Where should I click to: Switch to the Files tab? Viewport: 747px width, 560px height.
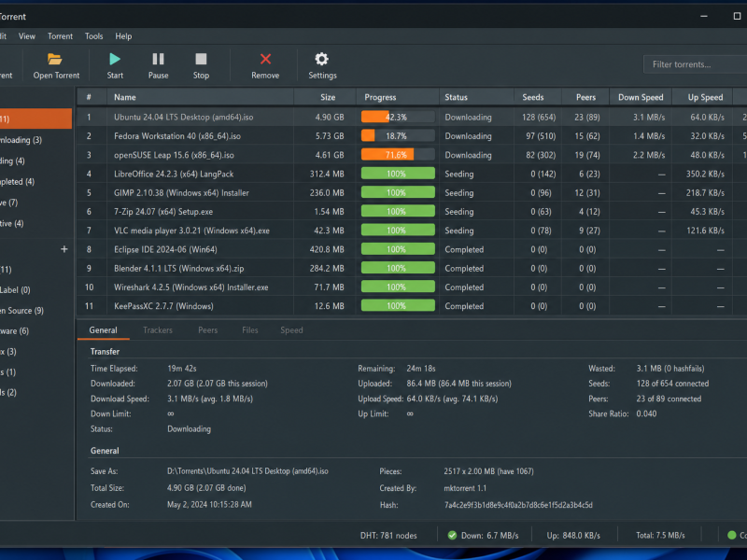pyautogui.click(x=250, y=330)
